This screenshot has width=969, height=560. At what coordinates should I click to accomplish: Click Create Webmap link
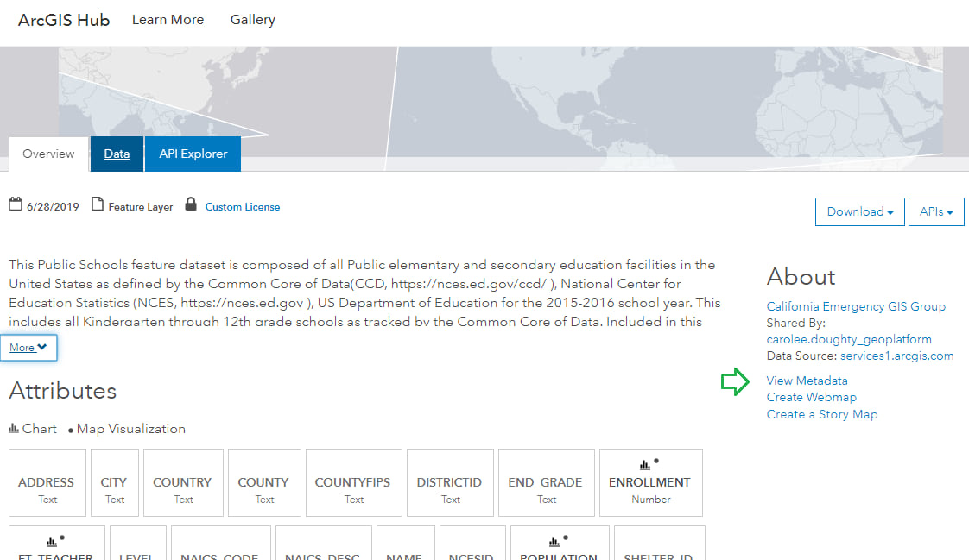click(x=812, y=398)
